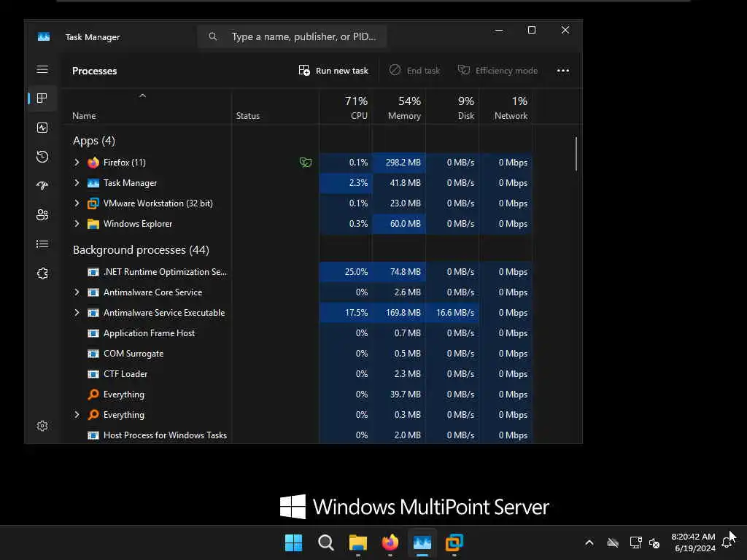
Task: Open the clock and date flyout
Action: (x=694, y=542)
